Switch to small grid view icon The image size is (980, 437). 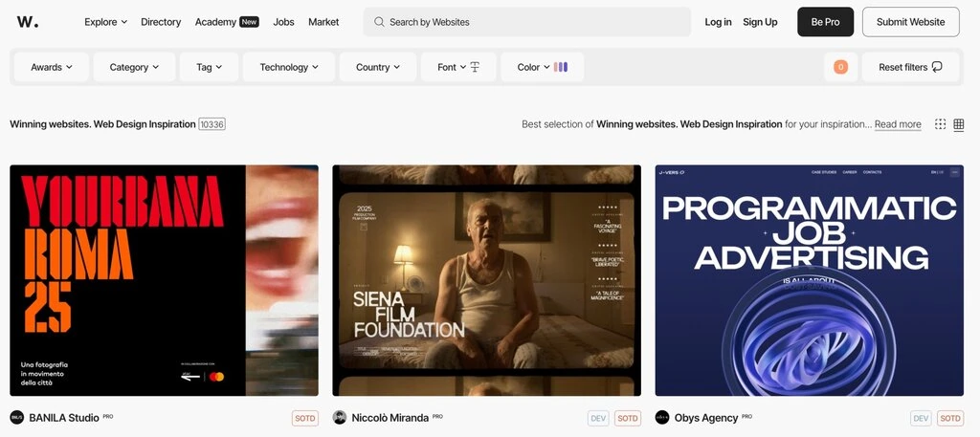pyautogui.click(x=940, y=124)
